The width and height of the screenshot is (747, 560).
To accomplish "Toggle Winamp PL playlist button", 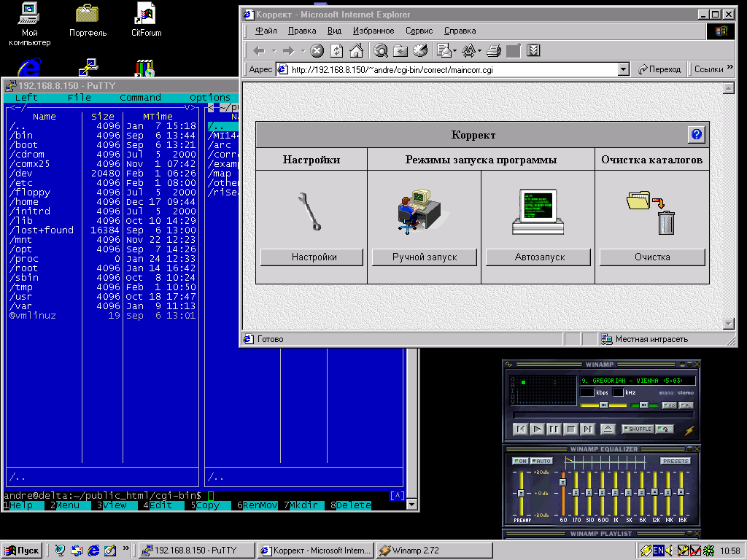I will (686, 405).
